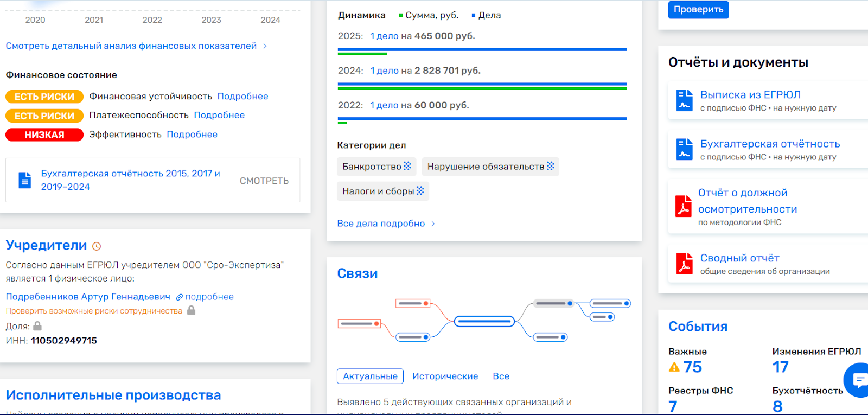This screenshot has width=868, height=415.
Task: Select the Налоги и сборы category tag
Action: click(382, 191)
